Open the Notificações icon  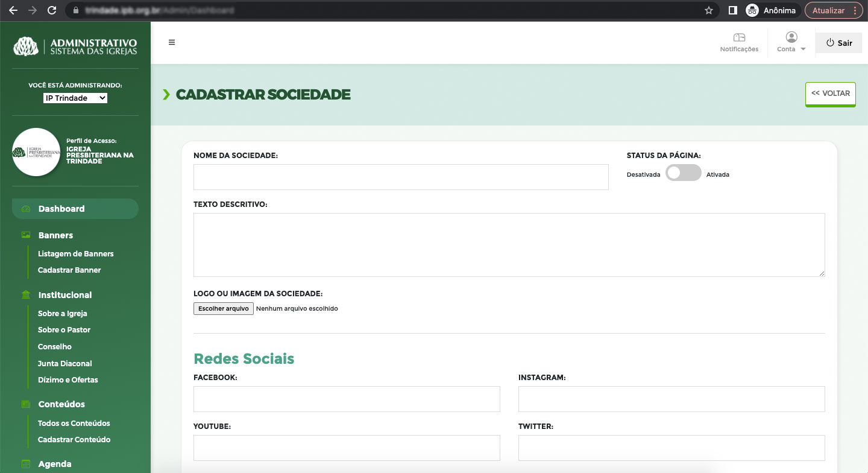[739, 37]
